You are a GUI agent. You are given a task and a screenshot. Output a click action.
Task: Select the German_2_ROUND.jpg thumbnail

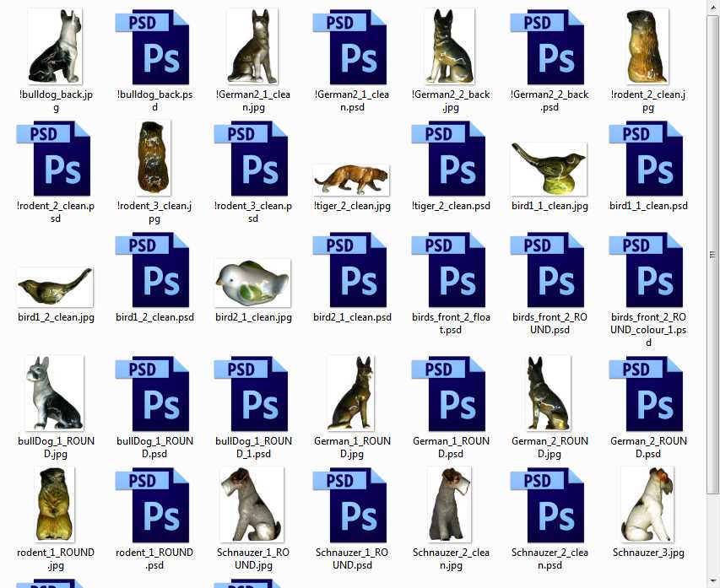(x=549, y=393)
